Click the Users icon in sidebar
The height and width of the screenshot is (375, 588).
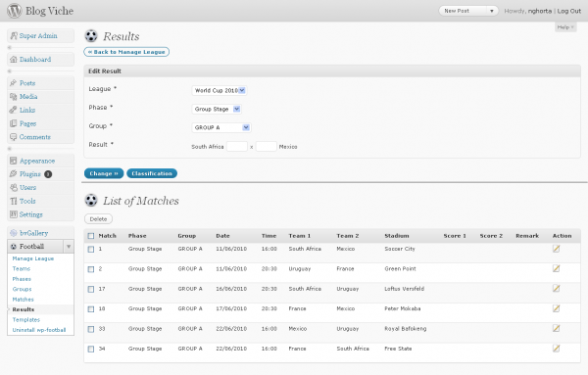pos(14,187)
